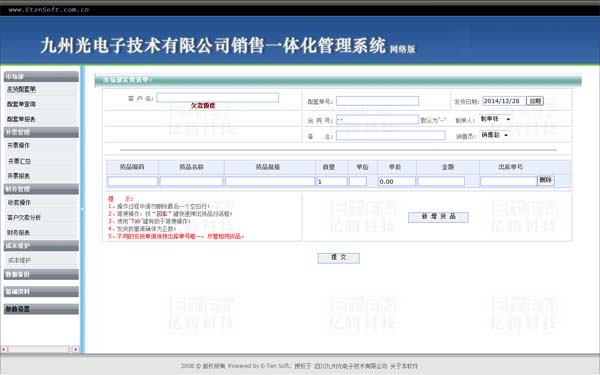Expand the dark 成本维护 section header
The width and height of the screenshot is (600, 375).
coord(41,246)
